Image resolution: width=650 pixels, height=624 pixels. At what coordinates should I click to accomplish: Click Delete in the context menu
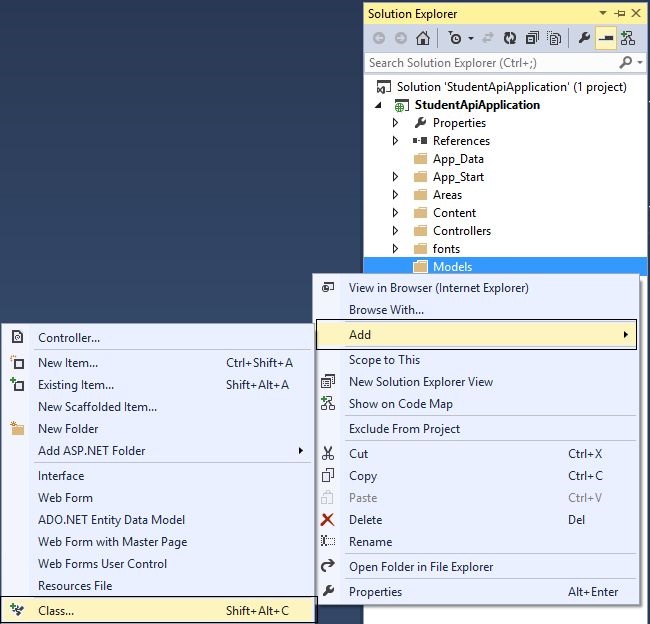click(476, 520)
